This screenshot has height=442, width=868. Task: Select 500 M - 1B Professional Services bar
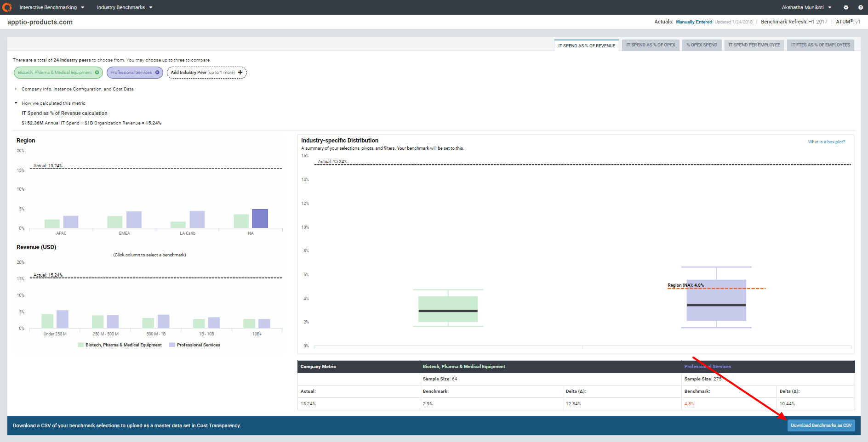164,321
